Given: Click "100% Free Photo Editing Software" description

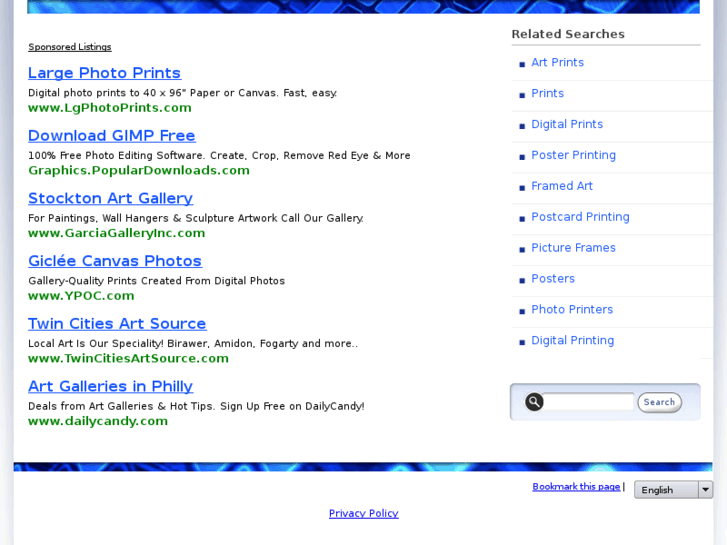Looking at the screenshot, I should point(219,155).
